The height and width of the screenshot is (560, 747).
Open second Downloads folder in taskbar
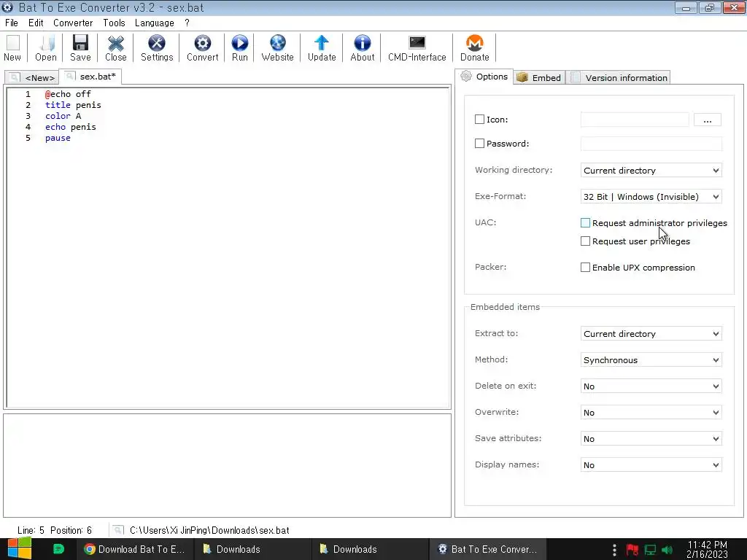370,549
